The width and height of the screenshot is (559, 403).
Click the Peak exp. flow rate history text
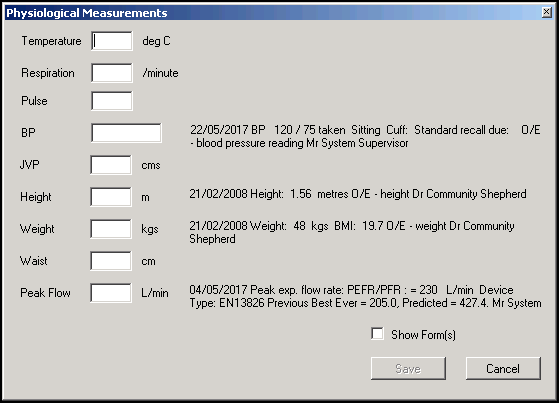tap(365, 296)
